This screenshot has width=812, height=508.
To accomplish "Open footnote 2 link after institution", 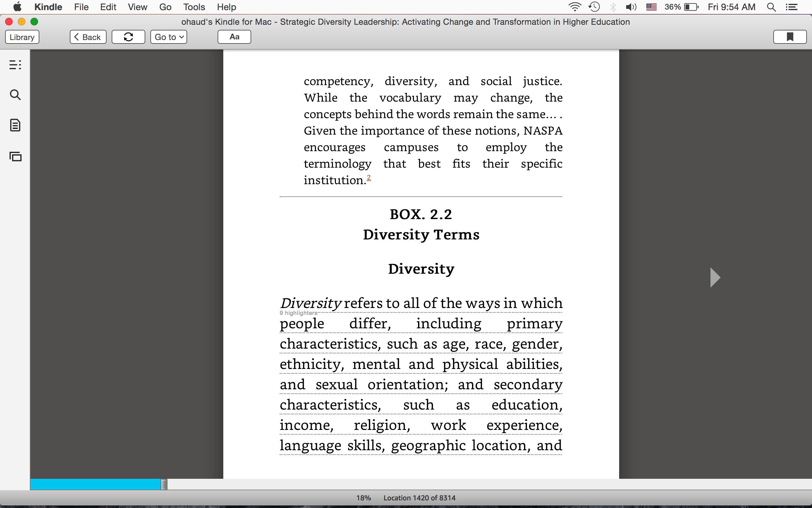I will (x=369, y=177).
